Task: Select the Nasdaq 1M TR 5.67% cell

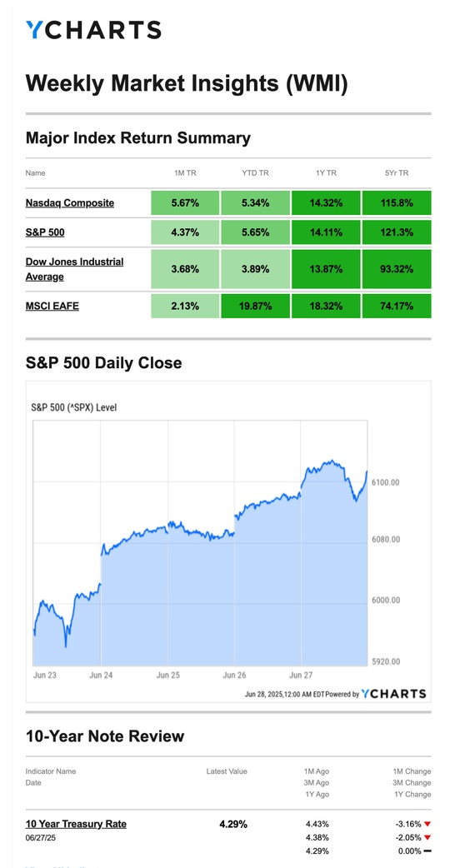Action: pos(185,203)
